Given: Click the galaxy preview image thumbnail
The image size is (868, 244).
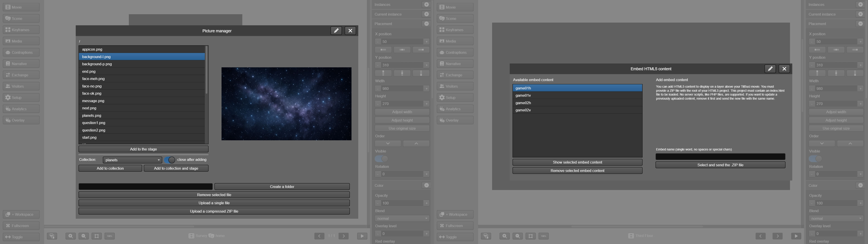Looking at the screenshot, I should 286,104.
